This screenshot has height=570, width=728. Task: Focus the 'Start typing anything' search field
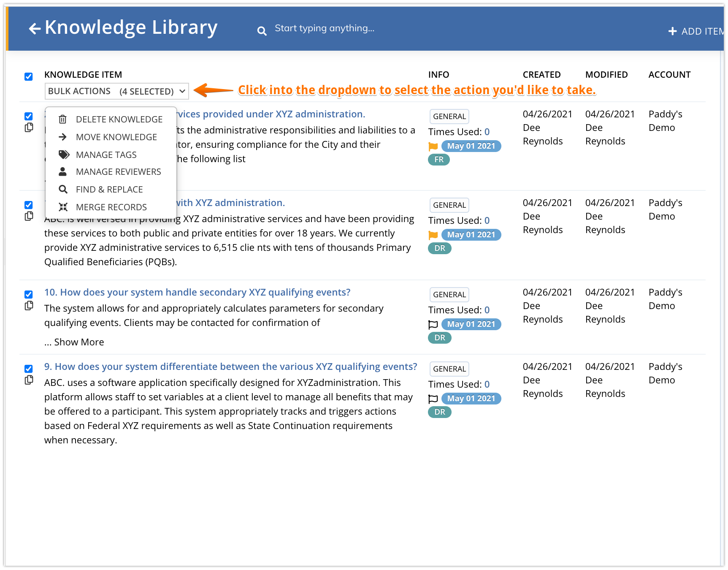[325, 28]
